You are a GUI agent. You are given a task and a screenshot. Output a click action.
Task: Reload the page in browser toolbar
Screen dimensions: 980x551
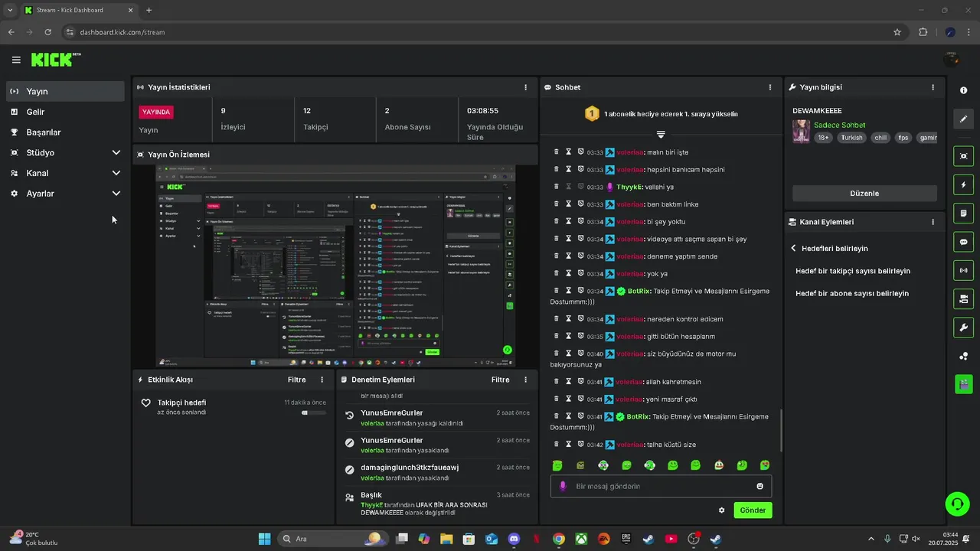coord(48,32)
